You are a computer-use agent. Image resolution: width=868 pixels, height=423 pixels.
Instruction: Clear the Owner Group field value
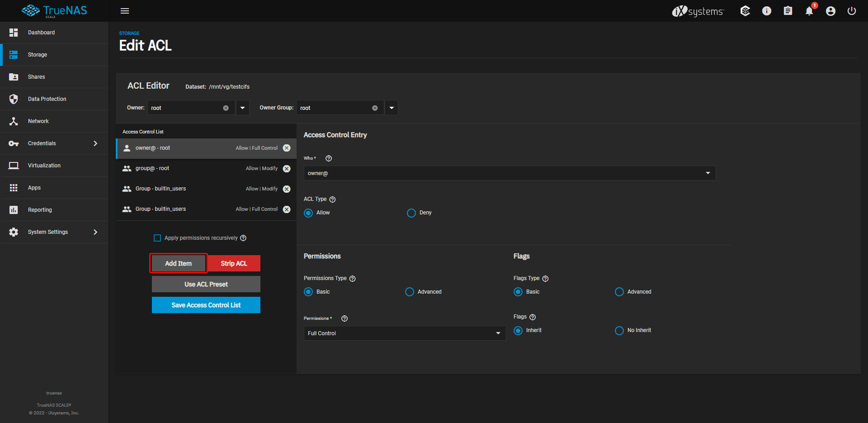tap(375, 108)
